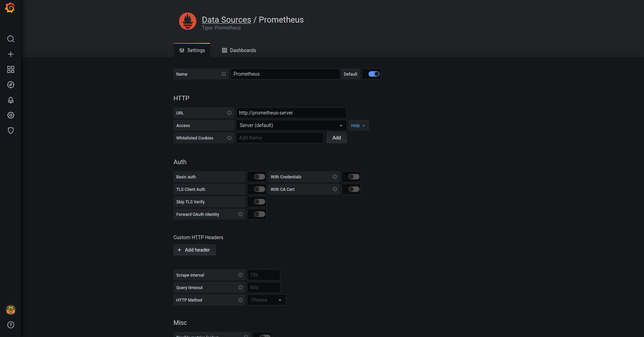Switch to the Settings tab
Viewport: 644px width, 337px height.
click(x=192, y=50)
